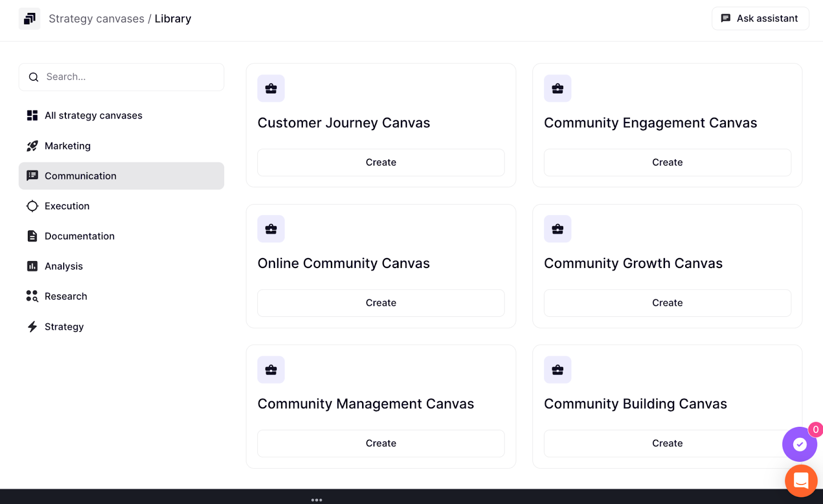823x504 pixels.
Task: Switch to the Execution category
Action: (x=67, y=206)
